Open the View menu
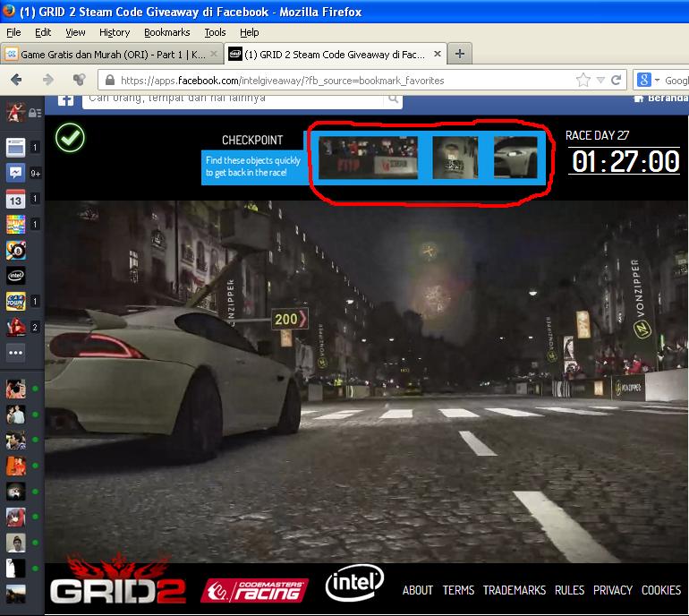 pyautogui.click(x=75, y=32)
